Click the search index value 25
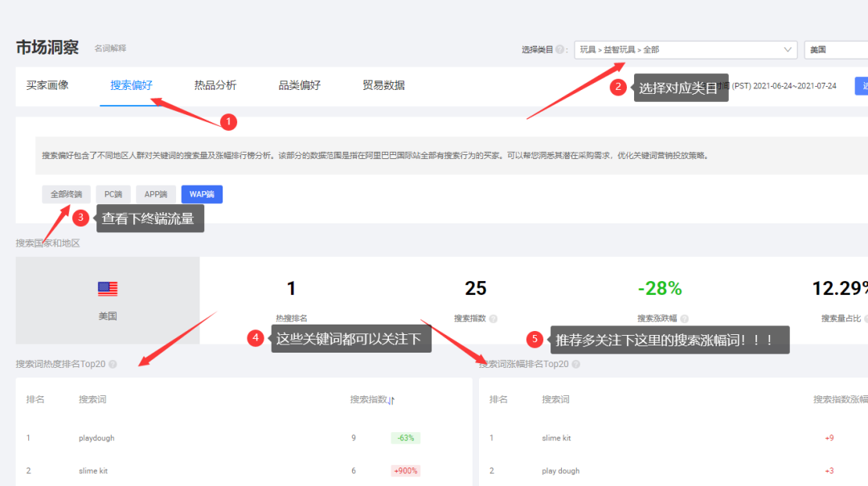This screenshot has height=486, width=868. [476, 288]
